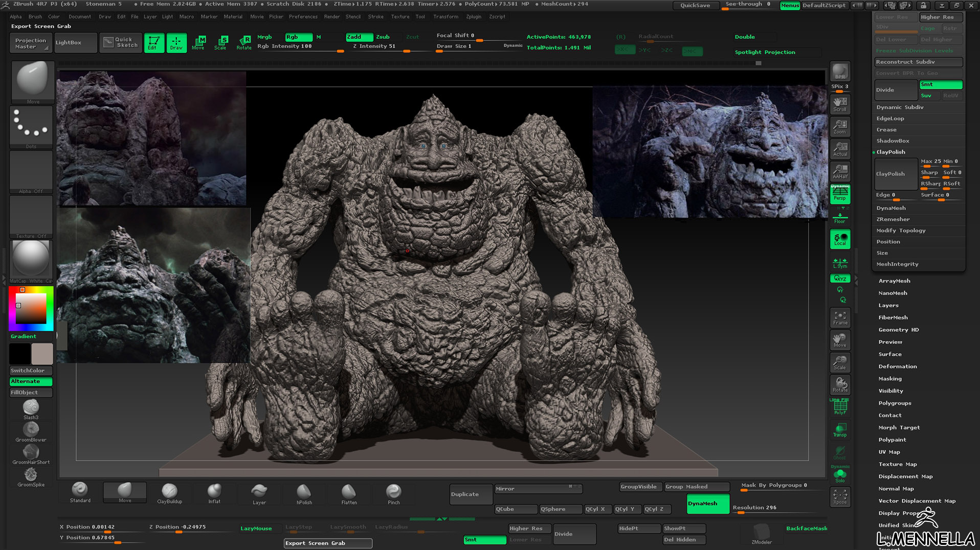Toggle PolyF line fill display
The image size is (980, 550).
click(840, 407)
